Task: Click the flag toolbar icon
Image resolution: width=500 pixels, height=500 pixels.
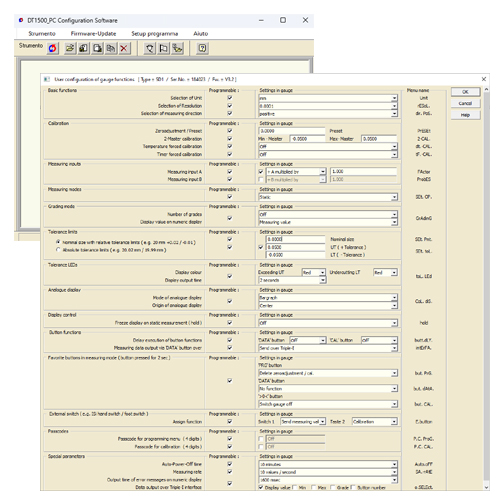Action: [163, 48]
